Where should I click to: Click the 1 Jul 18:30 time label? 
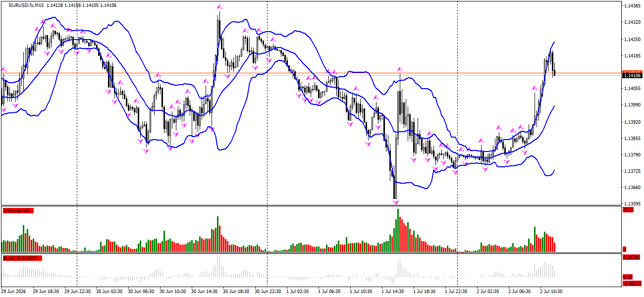pyautogui.click(x=425, y=292)
